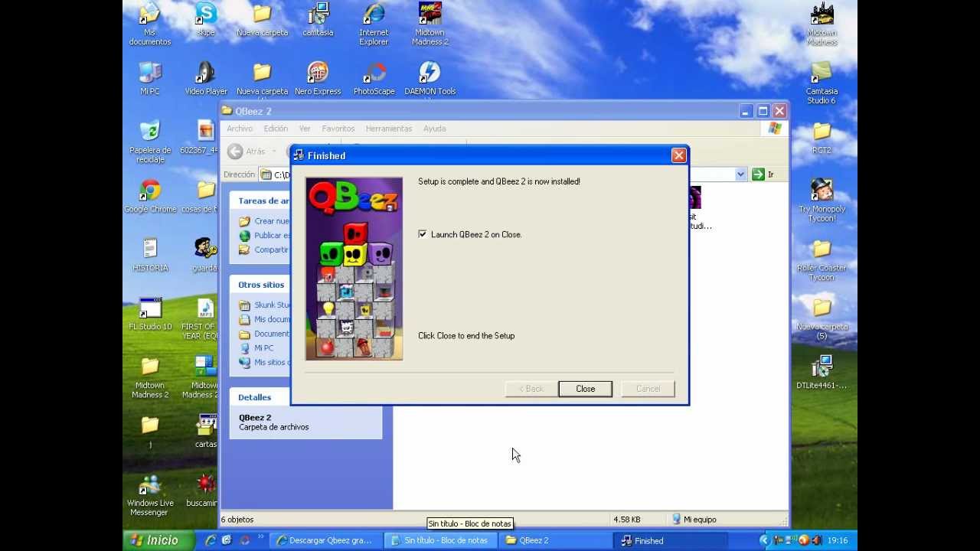Switch to Descargar Qbeez taskbar item
The height and width of the screenshot is (551, 980).
coord(325,540)
